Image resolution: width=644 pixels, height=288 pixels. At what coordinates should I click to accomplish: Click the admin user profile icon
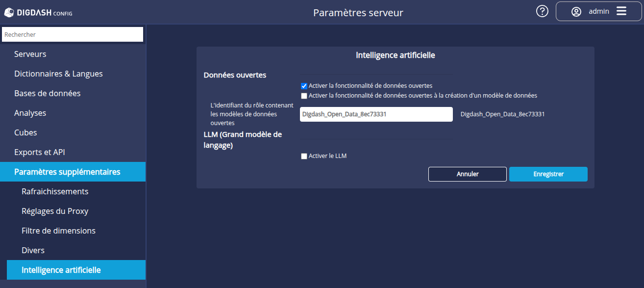(x=576, y=12)
